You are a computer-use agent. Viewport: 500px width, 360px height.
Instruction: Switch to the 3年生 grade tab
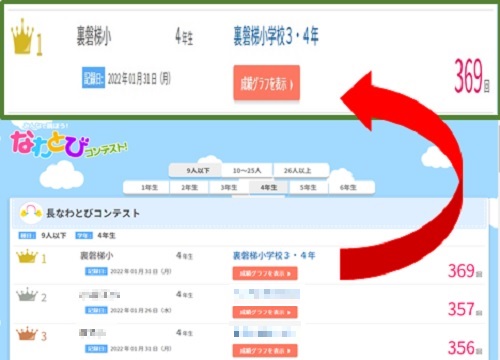(229, 187)
